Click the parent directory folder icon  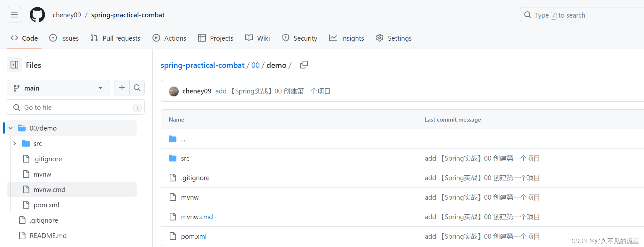point(173,139)
